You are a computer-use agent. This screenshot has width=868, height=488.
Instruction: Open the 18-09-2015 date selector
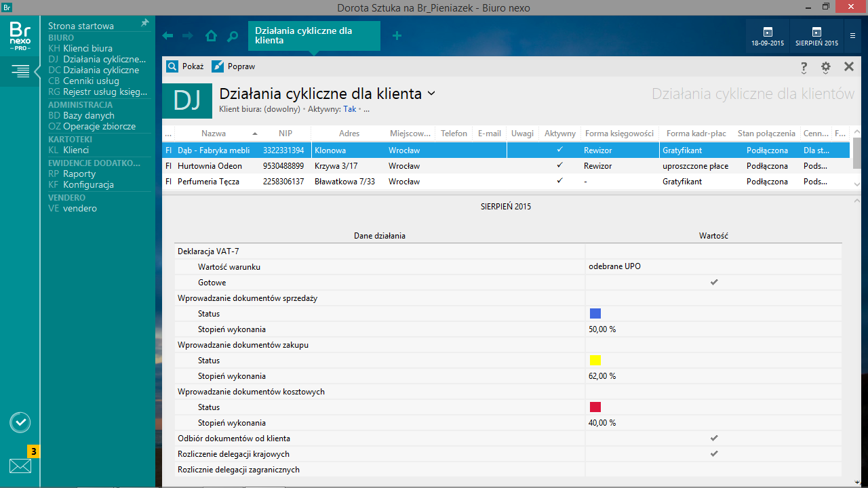[768, 37]
